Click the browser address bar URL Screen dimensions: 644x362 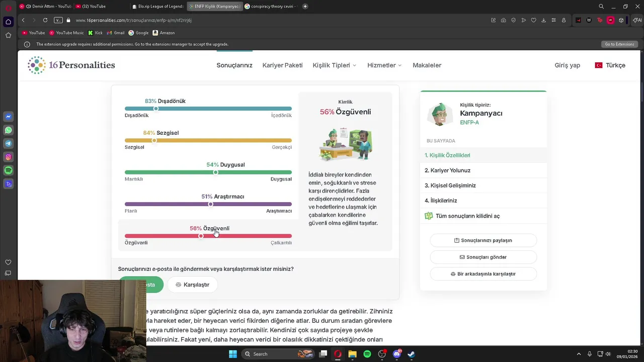click(x=134, y=20)
